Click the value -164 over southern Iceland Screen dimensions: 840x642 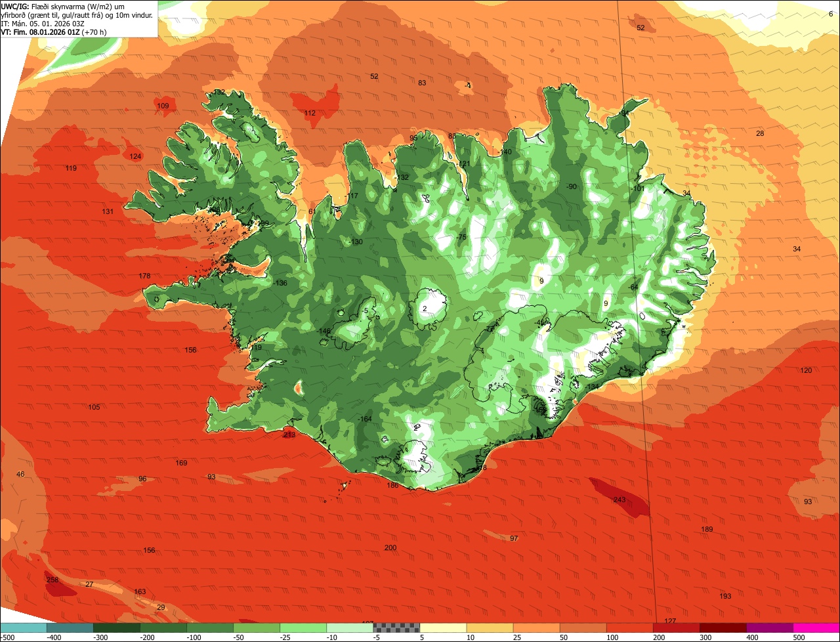coord(364,419)
